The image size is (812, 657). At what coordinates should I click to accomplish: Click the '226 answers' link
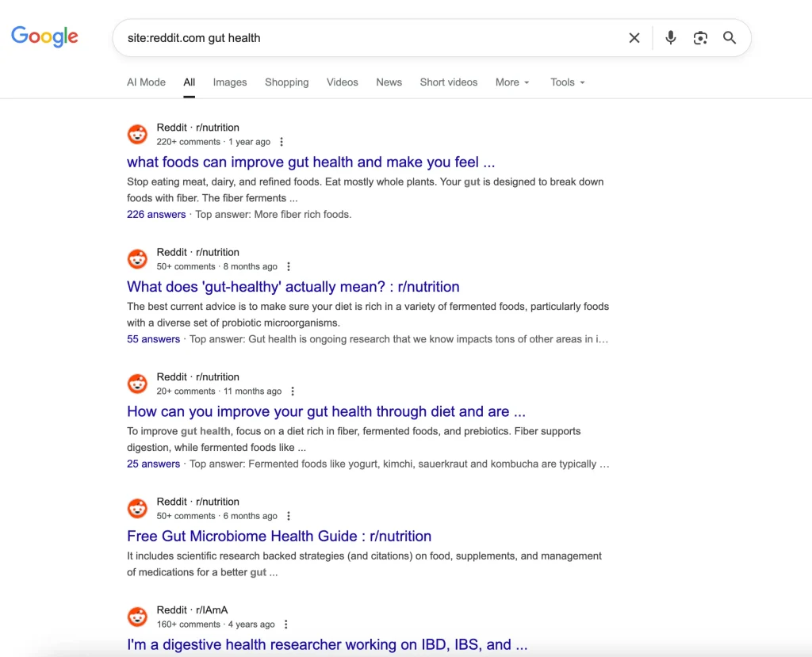point(156,215)
